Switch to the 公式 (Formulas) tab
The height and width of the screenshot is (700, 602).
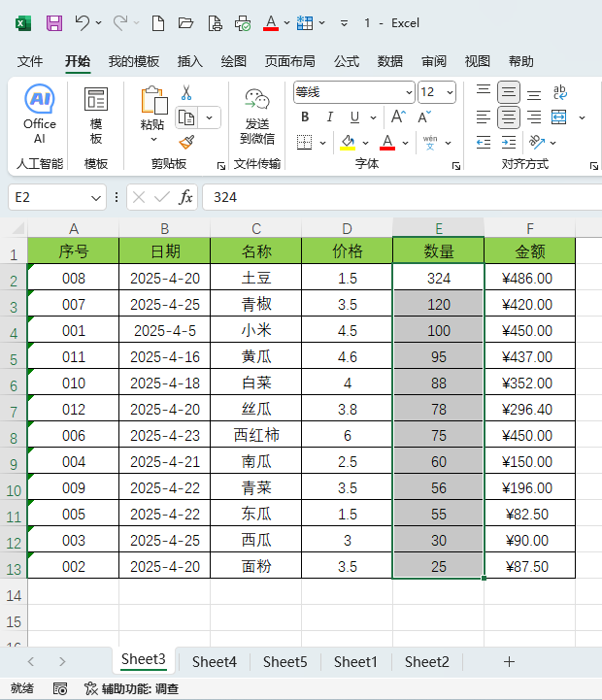click(347, 61)
